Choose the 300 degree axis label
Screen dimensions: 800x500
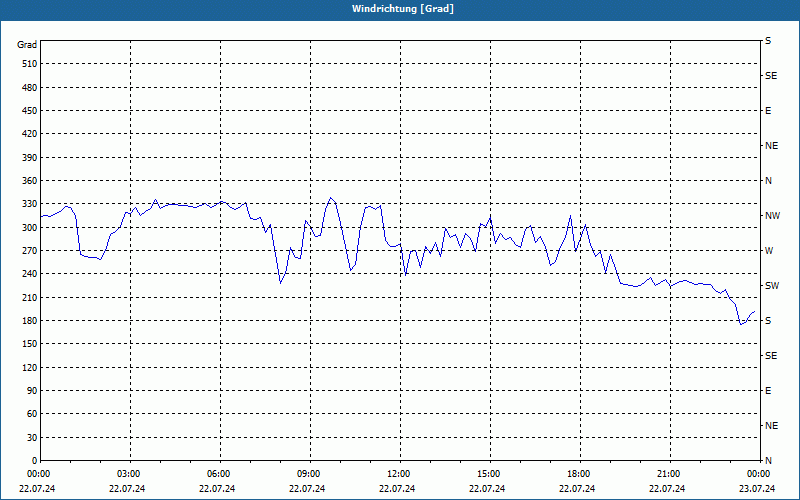click(x=29, y=228)
